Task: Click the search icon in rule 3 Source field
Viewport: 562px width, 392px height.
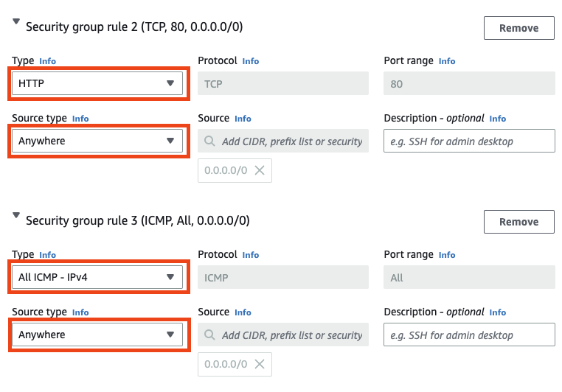Action: click(209, 335)
